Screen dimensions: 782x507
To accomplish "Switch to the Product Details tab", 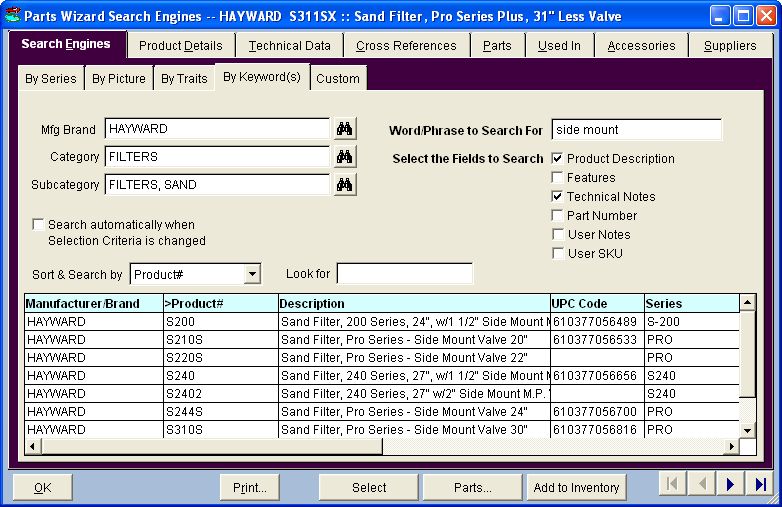I will pyautogui.click(x=181, y=46).
